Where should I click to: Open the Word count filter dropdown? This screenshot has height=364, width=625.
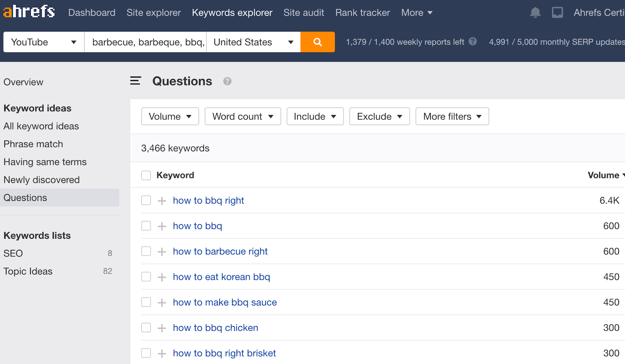point(243,116)
